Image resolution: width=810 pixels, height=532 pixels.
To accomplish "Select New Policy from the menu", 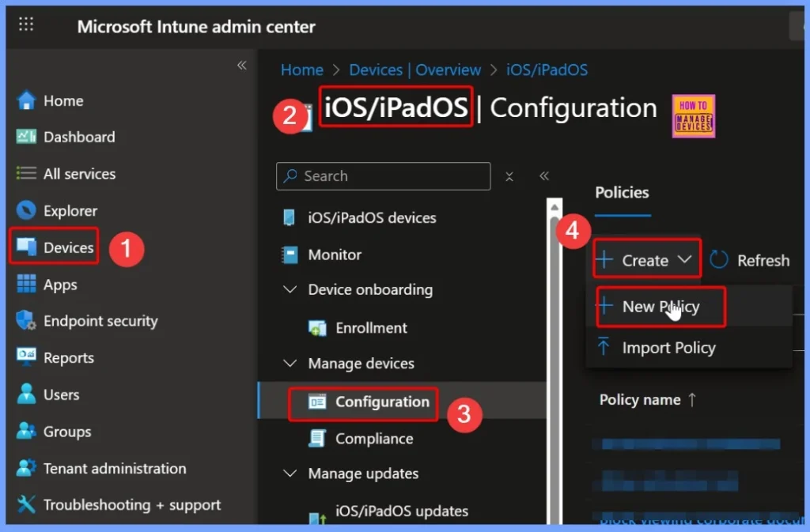I will click(660, 307).
